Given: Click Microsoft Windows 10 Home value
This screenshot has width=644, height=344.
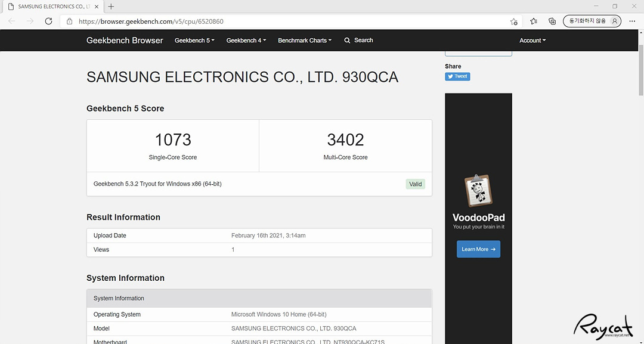Looking at the screenshot, I should (x=279, y=314).
